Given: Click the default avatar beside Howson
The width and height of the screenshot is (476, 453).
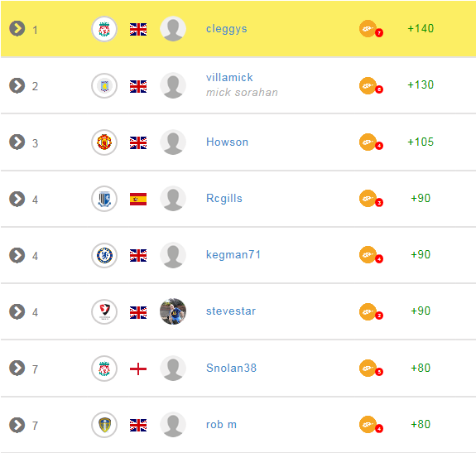Looking at the screenshot, I should (173, 142).
